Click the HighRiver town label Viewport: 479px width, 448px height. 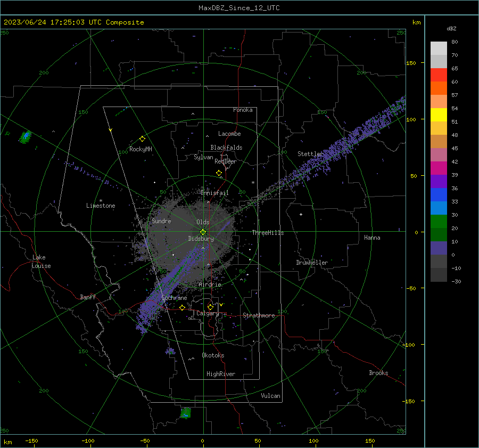[x=221, y=374]
